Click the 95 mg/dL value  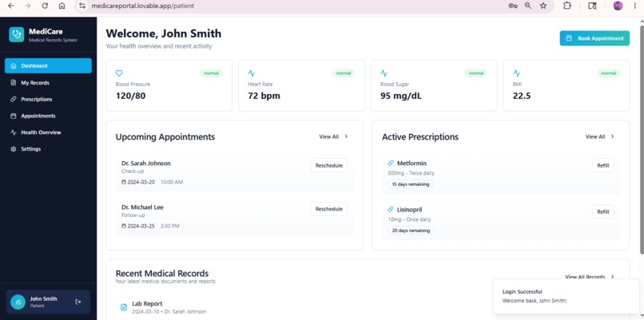pos(401,96)
